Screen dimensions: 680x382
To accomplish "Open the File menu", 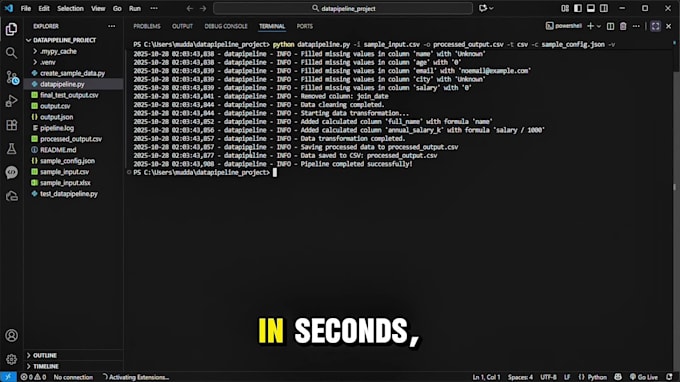I will pyautogui.click(x=26, y=8).
